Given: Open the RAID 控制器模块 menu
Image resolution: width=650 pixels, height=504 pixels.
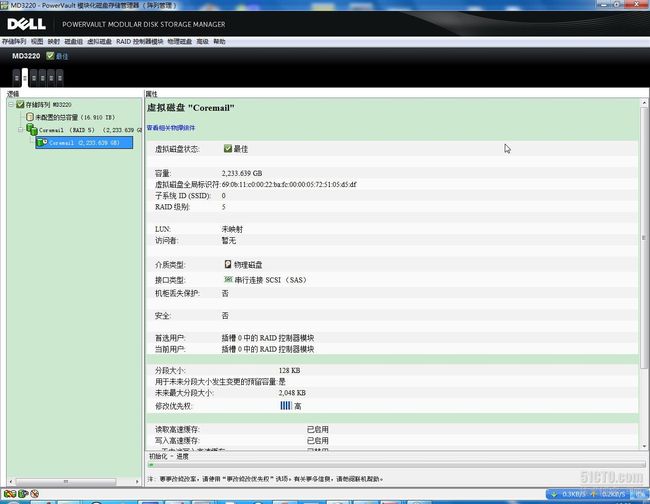Looking at the screenshot, I should click(x=140, y=42).
